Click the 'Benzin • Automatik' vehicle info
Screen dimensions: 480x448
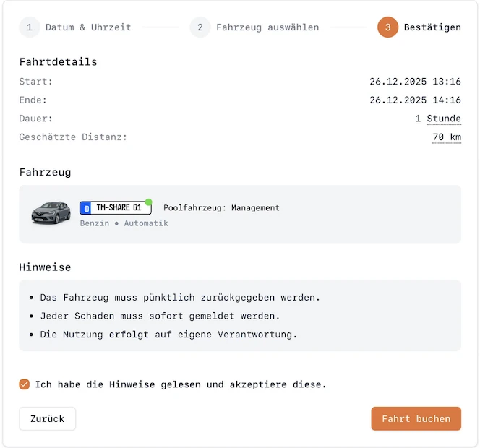(124, 223)
